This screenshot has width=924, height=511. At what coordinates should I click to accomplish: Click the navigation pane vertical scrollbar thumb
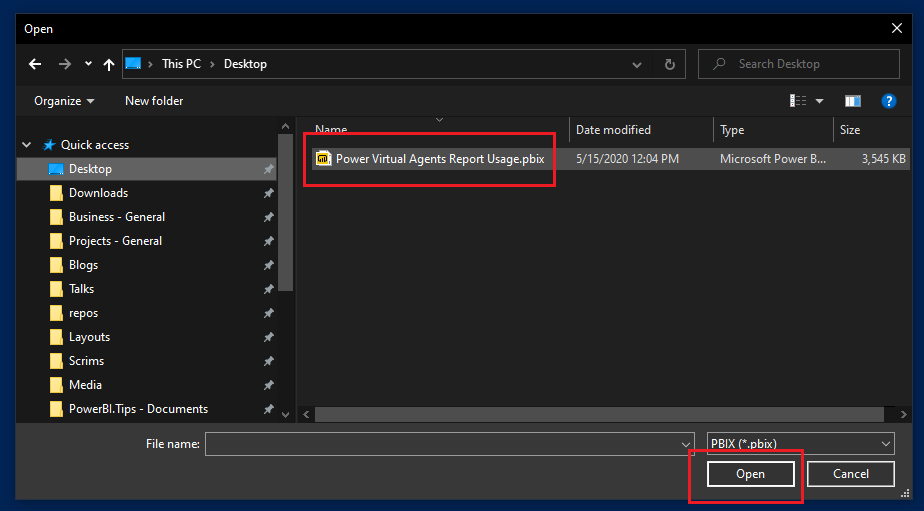(286, 212)
